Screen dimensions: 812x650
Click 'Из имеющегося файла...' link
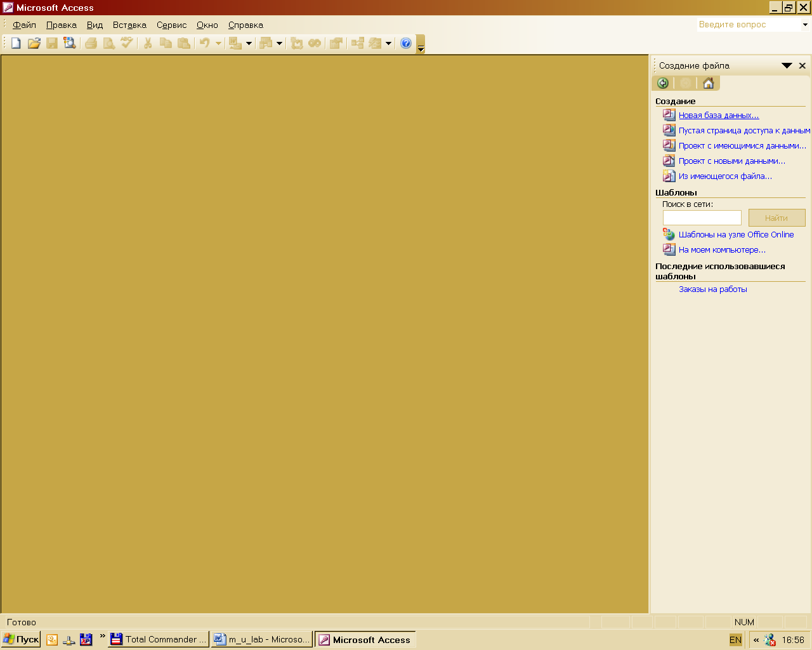(x=726, y=176)
